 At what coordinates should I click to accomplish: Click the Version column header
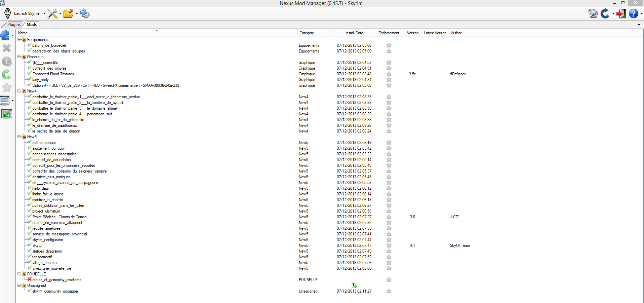[x=413, y=33]
